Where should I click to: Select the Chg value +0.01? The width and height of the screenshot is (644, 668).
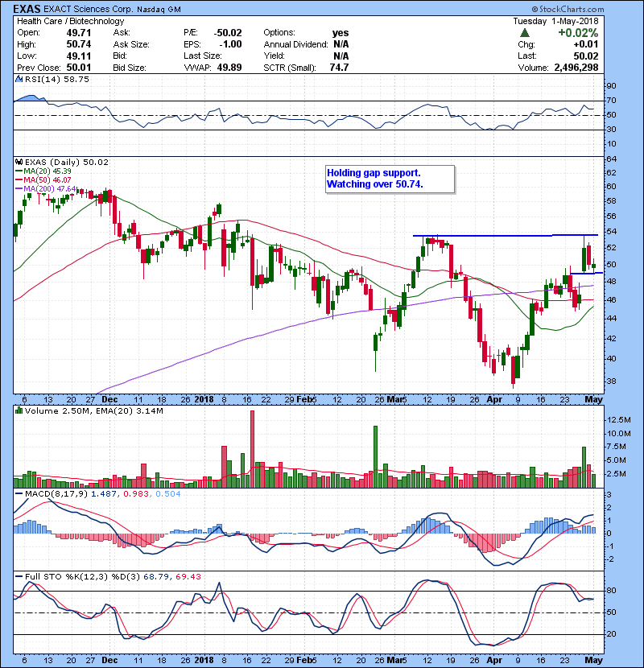pos(585,44)
